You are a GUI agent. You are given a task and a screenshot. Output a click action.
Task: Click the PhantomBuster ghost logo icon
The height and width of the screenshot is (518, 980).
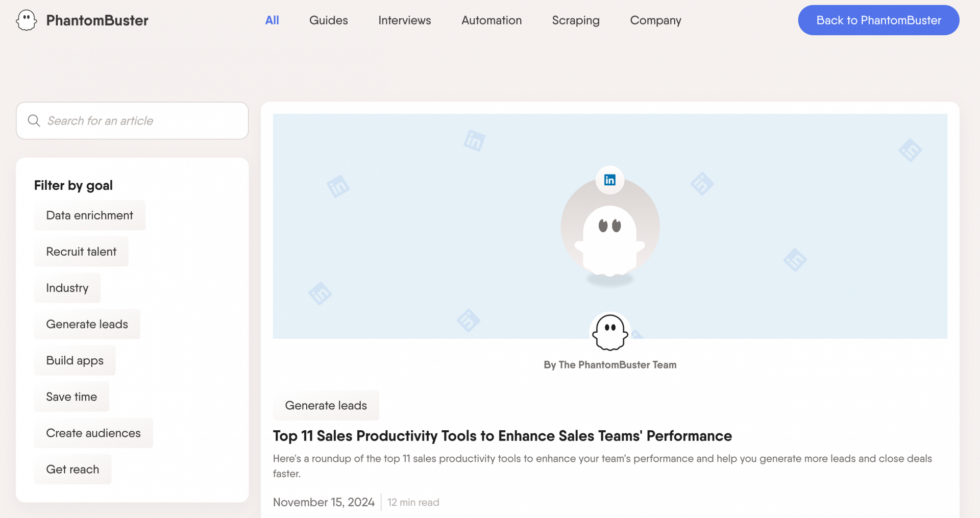coord(26,20)
